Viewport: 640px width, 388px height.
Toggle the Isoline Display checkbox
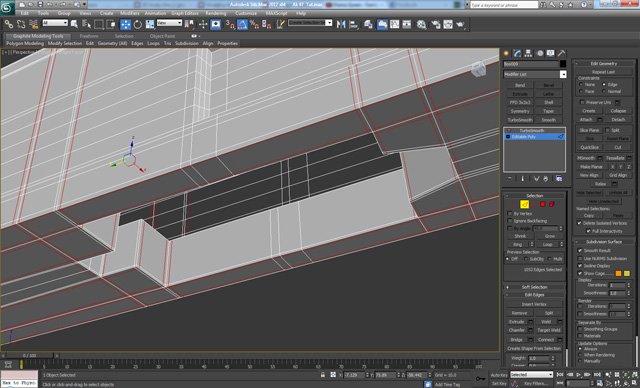click(x=580, y=266)
